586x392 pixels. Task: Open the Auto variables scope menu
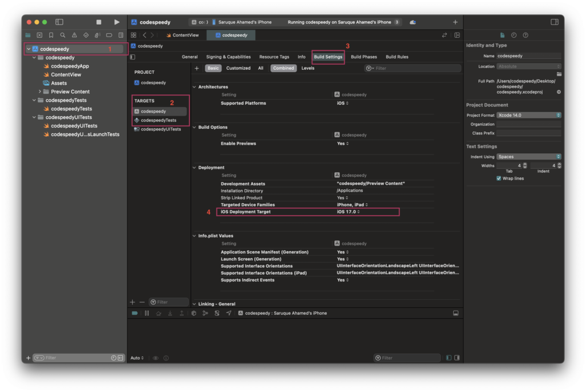click(x=137, y=358)
